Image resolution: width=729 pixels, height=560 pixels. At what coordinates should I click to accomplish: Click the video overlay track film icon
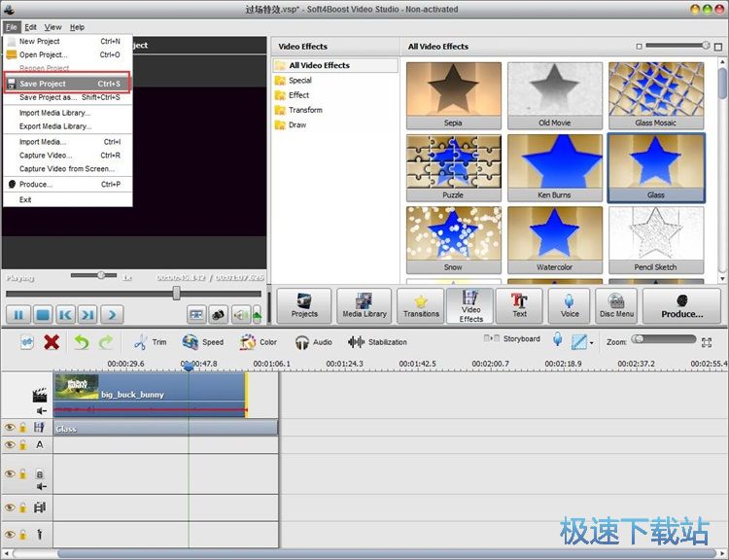(40, 507)
